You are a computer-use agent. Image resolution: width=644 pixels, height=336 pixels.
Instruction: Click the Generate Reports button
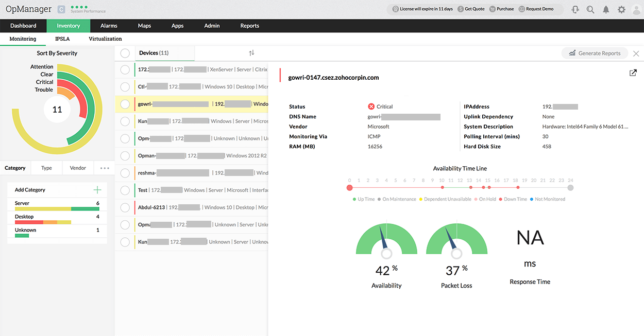click(x=594, y=53)
